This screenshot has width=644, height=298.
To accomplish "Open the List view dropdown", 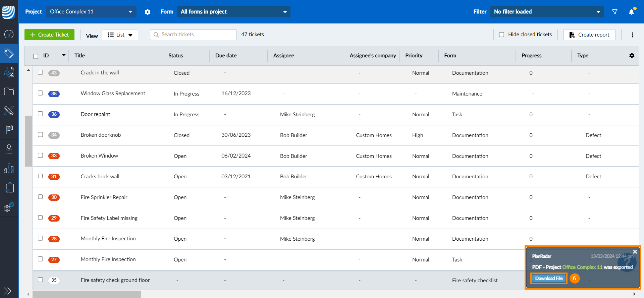I will (x=120, y=35).
